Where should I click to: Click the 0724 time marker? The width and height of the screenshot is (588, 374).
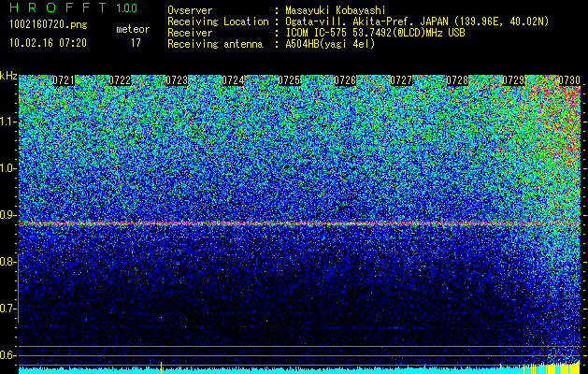[x=233, y=80]
